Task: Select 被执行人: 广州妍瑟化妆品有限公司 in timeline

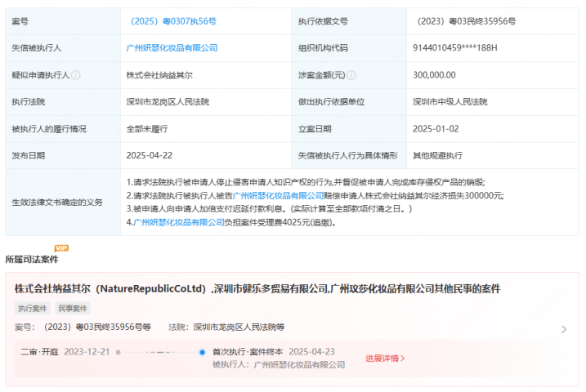Action: (279, 365)
